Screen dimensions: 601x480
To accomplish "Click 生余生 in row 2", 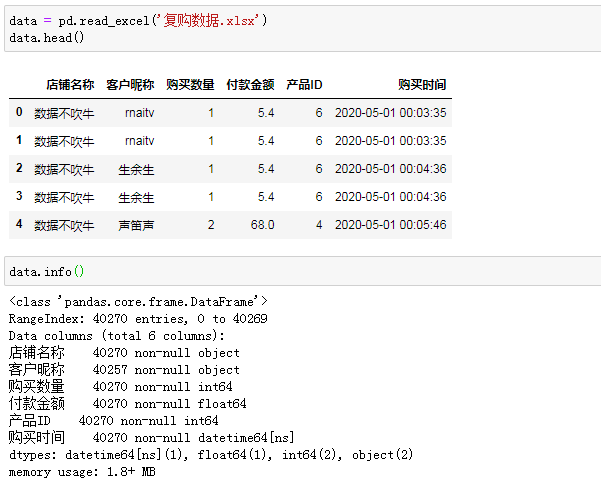I will [x=136, y=169].
